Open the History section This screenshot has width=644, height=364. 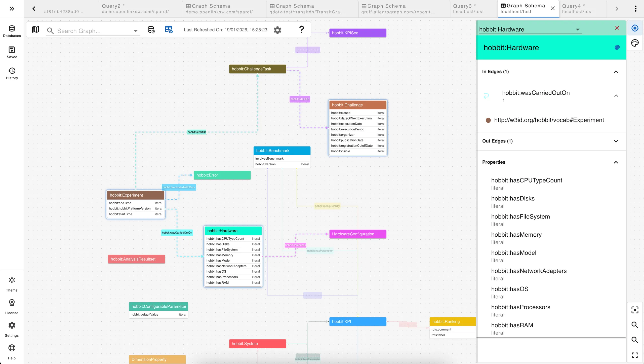pyautogui.click(x=12, y=74)
